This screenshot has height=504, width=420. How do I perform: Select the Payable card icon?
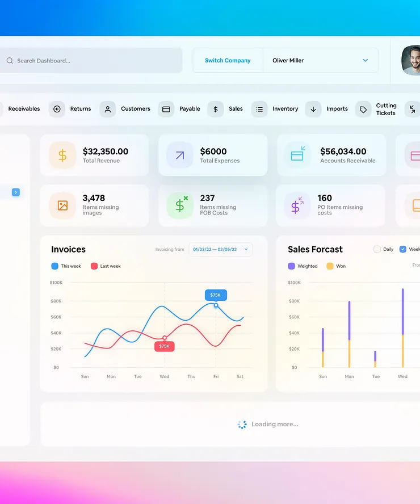tap(166, 110)
